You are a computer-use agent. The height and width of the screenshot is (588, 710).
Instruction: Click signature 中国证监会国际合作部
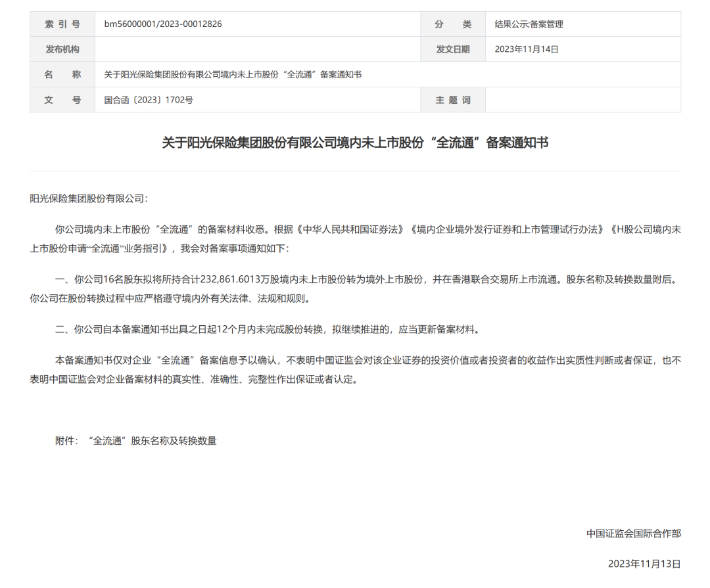pyautogui.click(x=634, y=533)
